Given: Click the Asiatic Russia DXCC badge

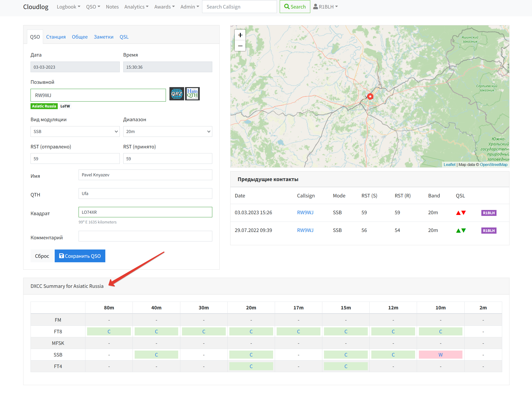Looking at the screenshot, I should 44,106.
